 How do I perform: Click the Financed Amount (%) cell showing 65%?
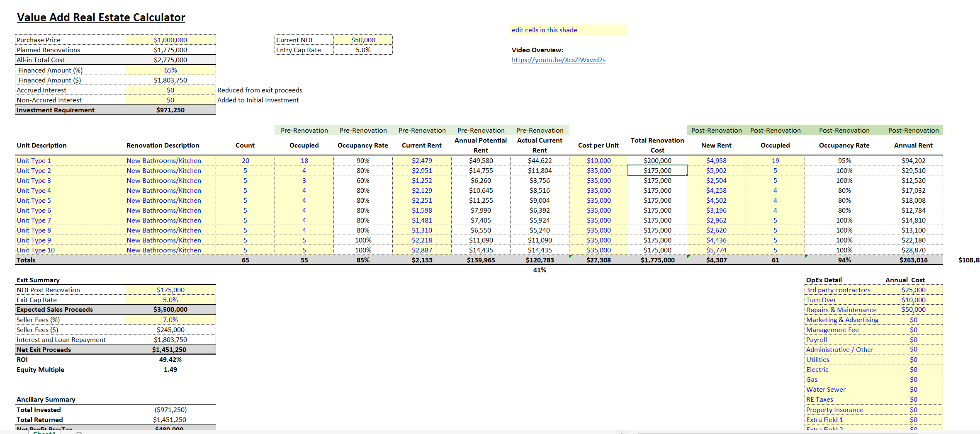170,70
